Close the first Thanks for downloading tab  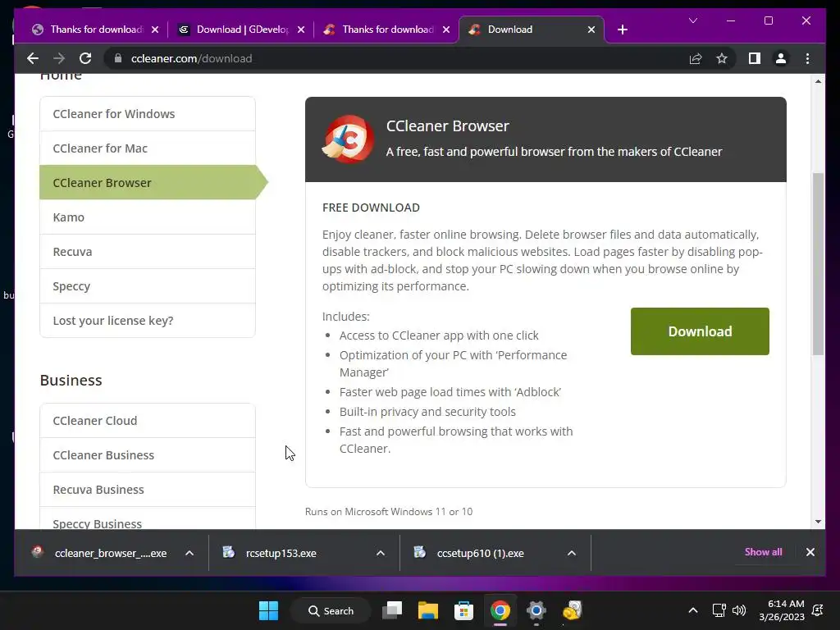click(155, 30)
